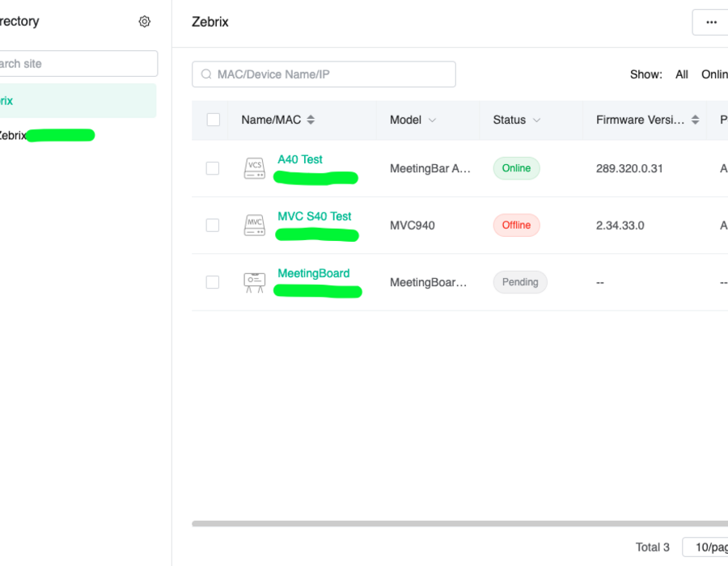Viewport: 728px width, 566px height.
Task: Click firmware version 289.320.0.31
Action: 629,168
